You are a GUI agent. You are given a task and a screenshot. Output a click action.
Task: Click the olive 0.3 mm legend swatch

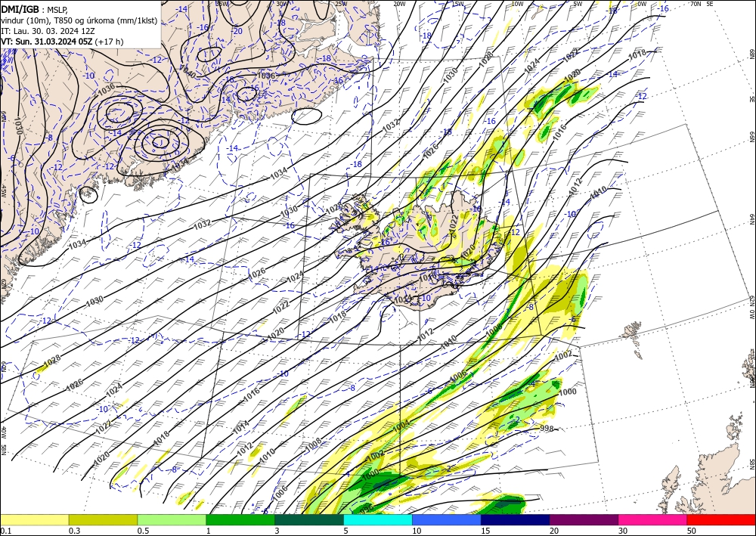pos(103,519)
